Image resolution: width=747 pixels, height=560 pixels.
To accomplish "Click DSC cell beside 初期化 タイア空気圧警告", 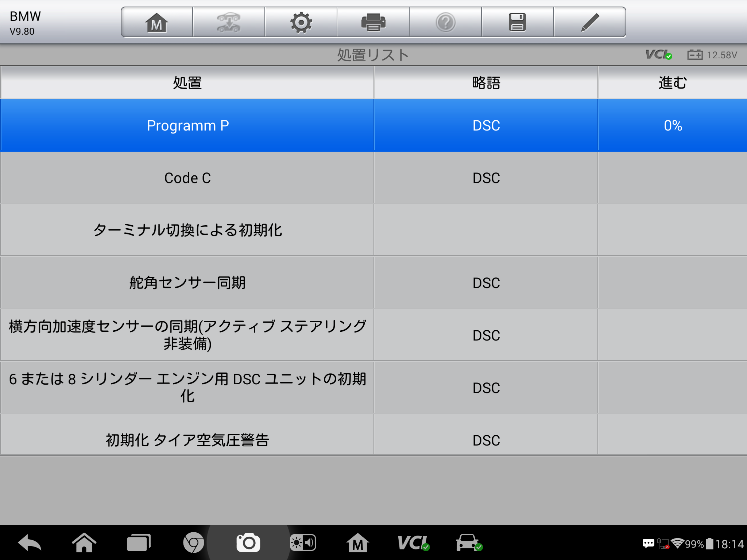I will (x=486, y=435).
